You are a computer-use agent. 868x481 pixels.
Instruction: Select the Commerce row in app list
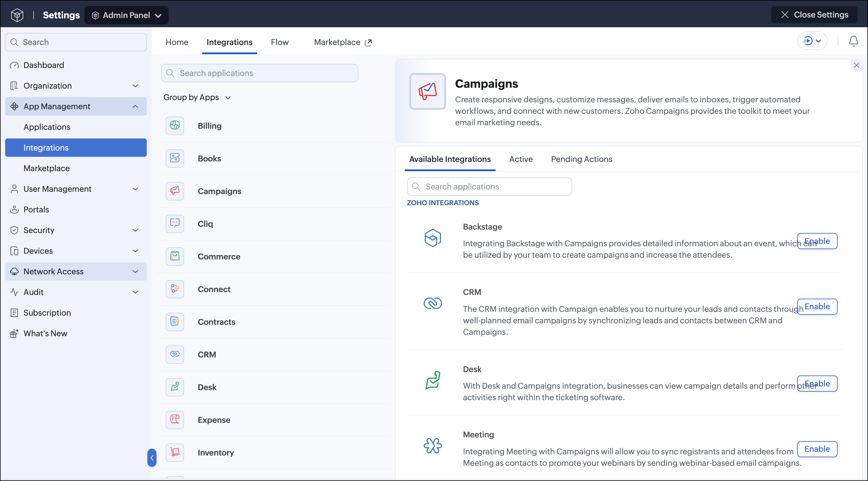[x=273, y=256]
